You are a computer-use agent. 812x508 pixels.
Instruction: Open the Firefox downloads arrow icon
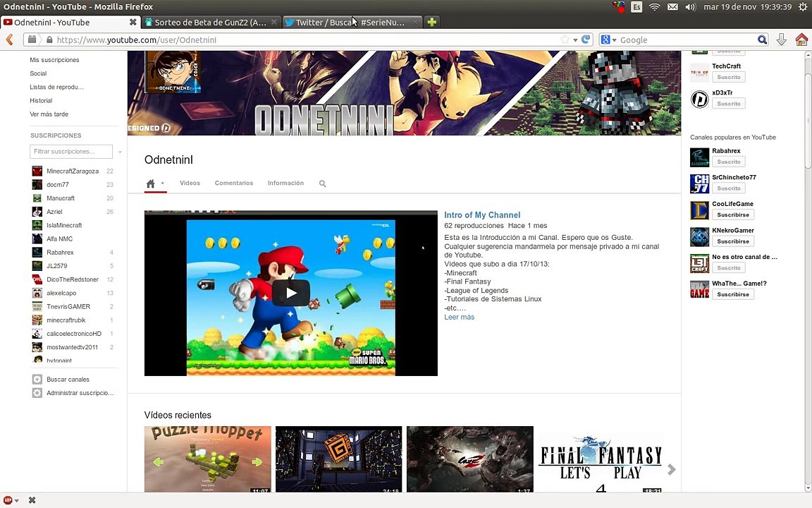click(x=782, y=40)
